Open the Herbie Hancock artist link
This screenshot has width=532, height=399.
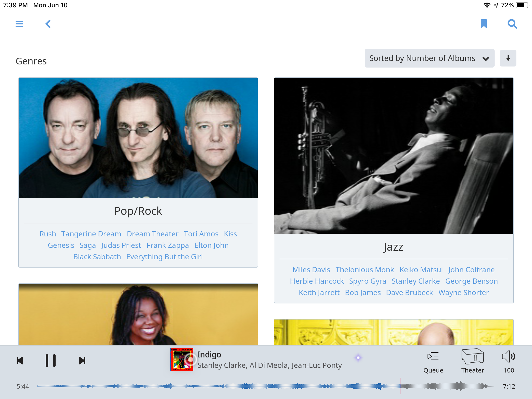(x=317, y=281)
